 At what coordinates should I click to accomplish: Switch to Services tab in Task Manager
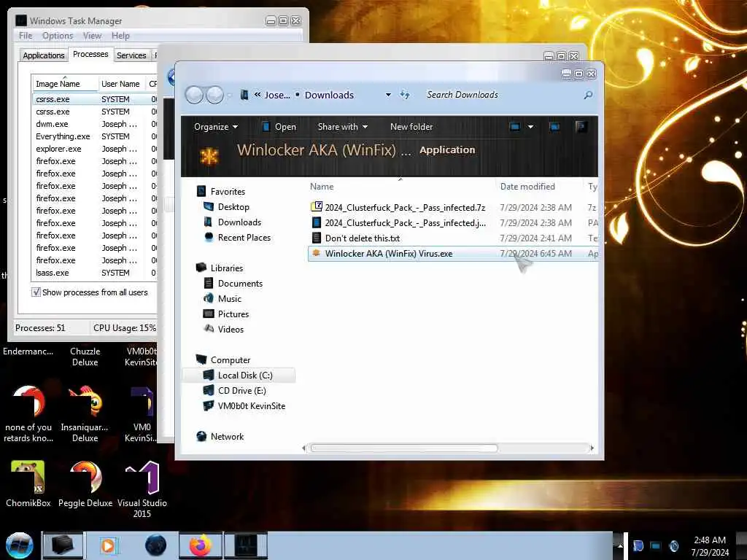(x=131, y=55)
